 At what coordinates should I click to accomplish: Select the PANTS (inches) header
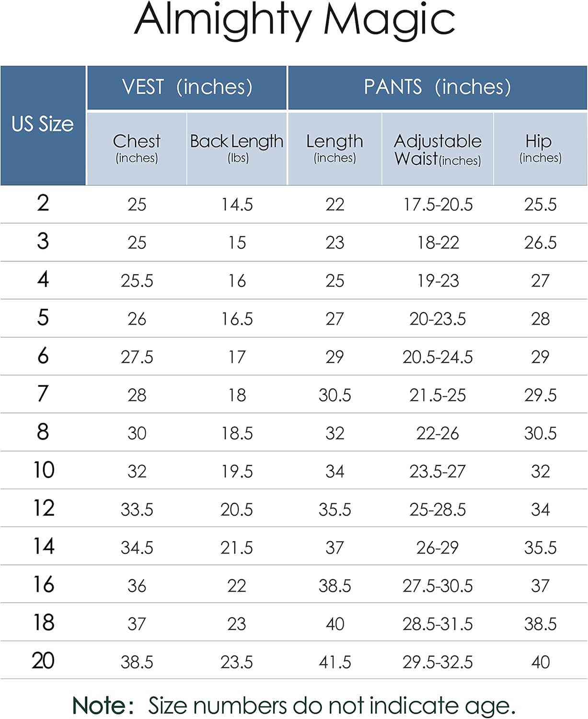pos(437,87)
